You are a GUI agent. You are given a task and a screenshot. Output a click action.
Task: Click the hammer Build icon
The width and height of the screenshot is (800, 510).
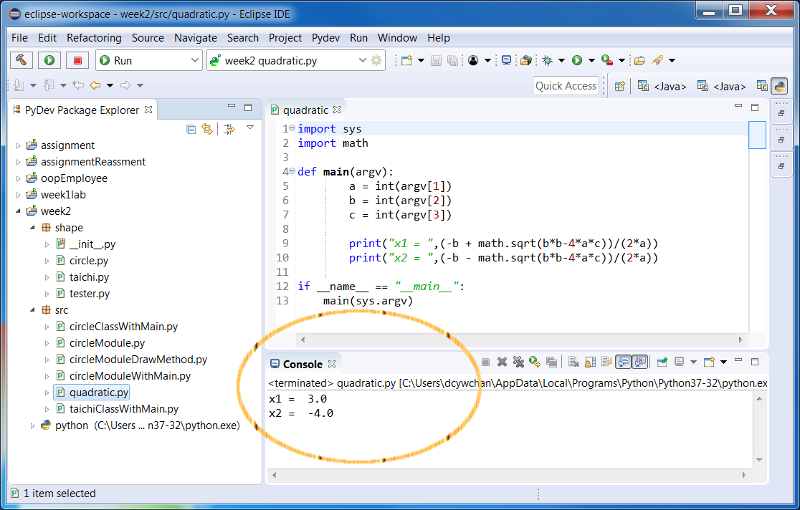pyautogui.click(x=22, y=60)
